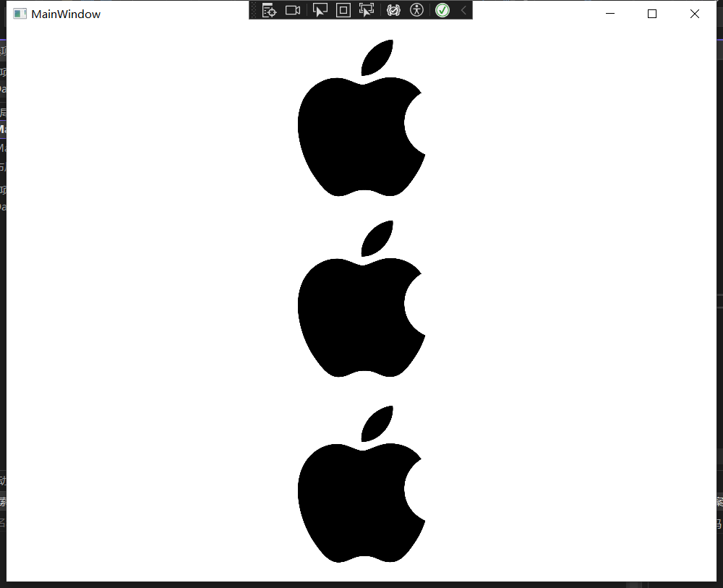Open Live Visual Tree icon in debug toolbar
The width and height of the screenshot is (723, 588).
269,10
